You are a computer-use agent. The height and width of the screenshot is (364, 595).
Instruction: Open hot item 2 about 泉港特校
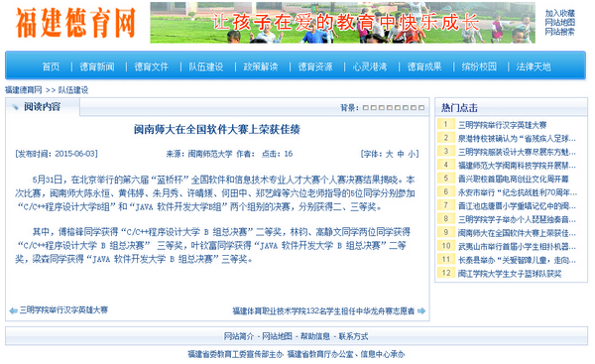pyautogui.click(x=517, y=139)
